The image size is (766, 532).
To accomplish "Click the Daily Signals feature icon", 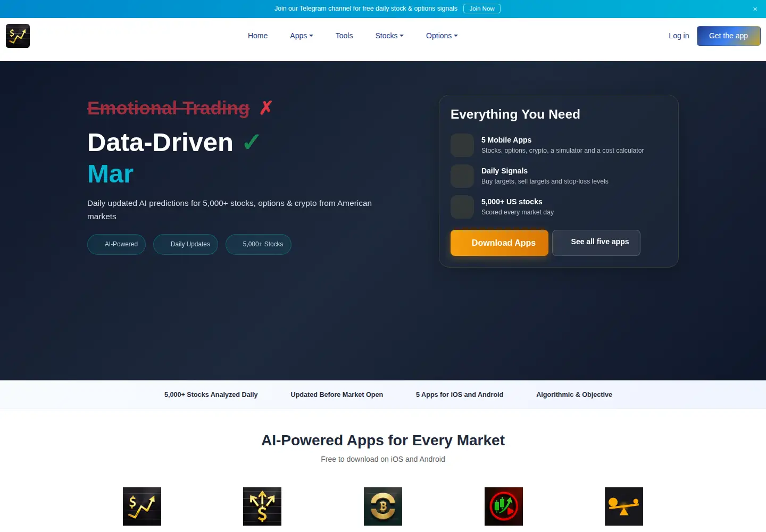I will point(462,176).
